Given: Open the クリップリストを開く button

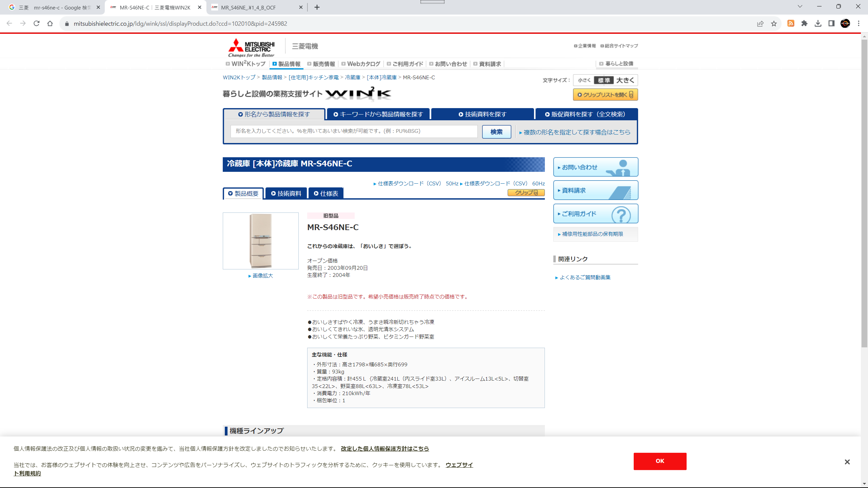Looking at the screenshot, I should tap(605, 95).
